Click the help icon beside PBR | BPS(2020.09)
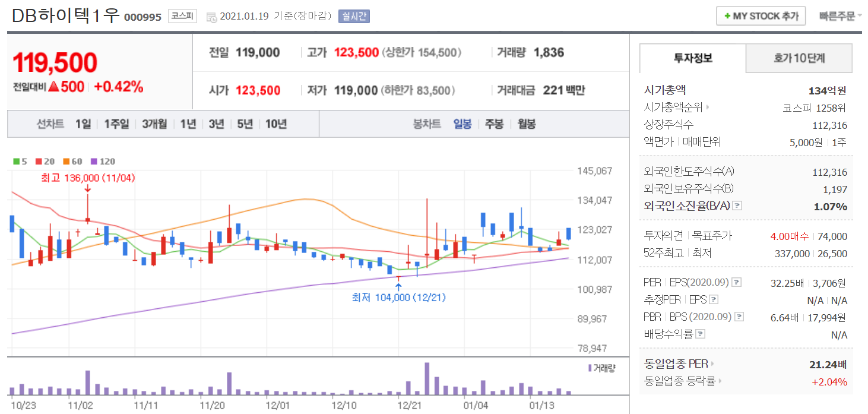 pyautogui.click(x=739, y=317)
